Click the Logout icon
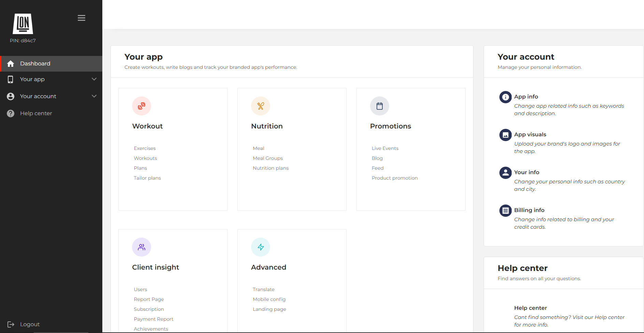The width and height of the screenshot is (644, 333). (11, 324)
